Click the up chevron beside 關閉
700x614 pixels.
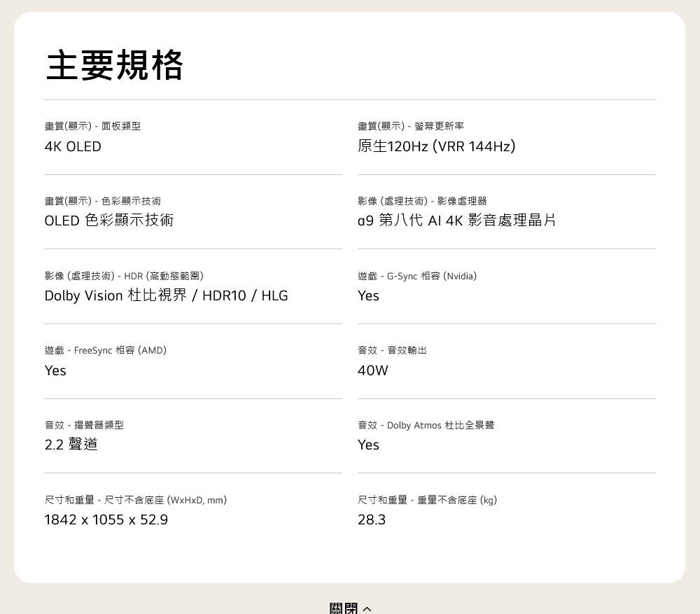(x=367, y=608)
